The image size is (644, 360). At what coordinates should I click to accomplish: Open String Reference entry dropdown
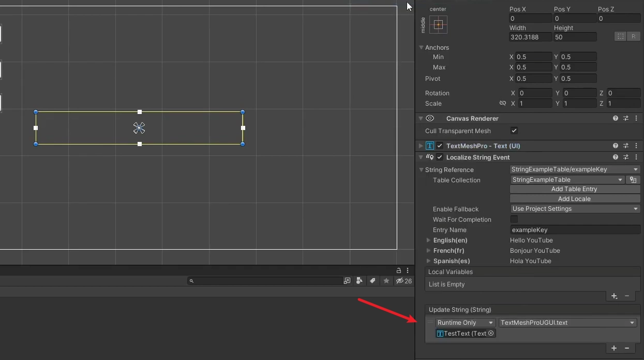(575, 169)
